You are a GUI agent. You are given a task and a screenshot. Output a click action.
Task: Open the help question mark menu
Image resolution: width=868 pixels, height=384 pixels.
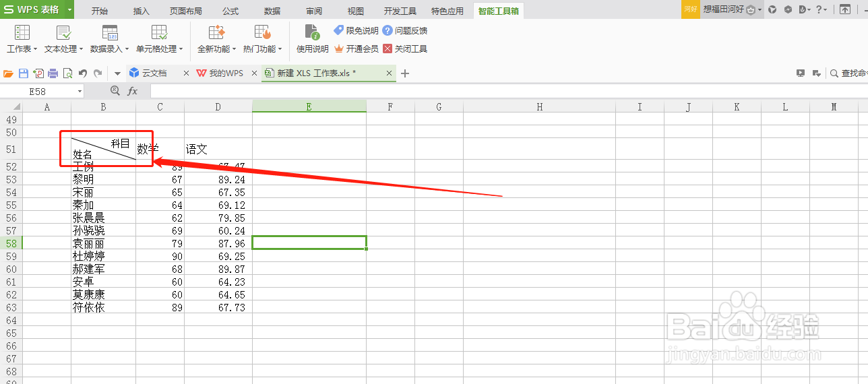click(x=821, y=9)
